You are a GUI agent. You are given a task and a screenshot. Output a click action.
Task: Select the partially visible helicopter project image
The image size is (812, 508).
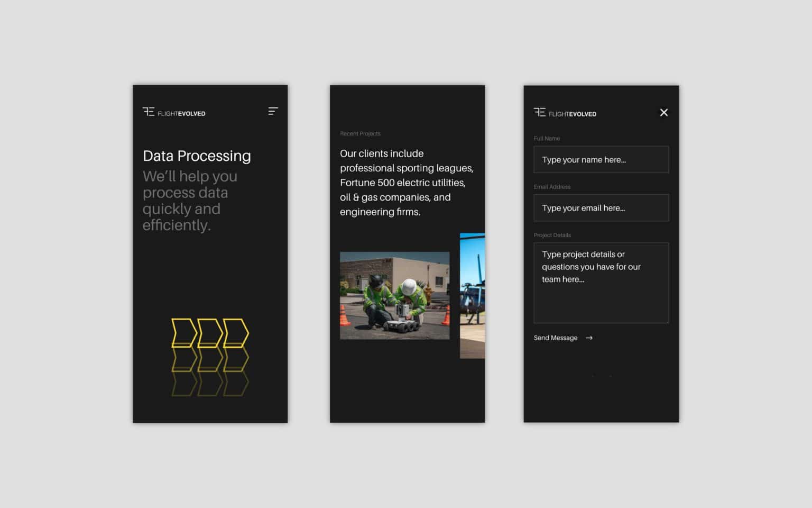[472, 296]
